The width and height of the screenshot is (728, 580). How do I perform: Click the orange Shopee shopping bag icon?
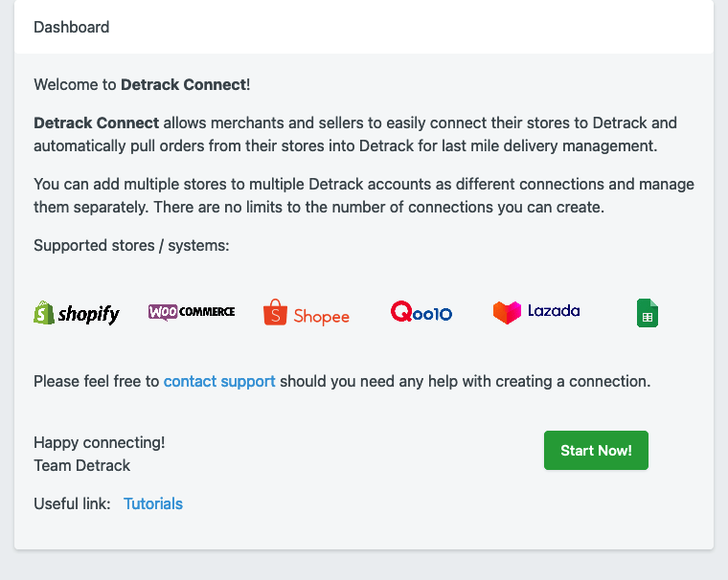tap(275, 312)
